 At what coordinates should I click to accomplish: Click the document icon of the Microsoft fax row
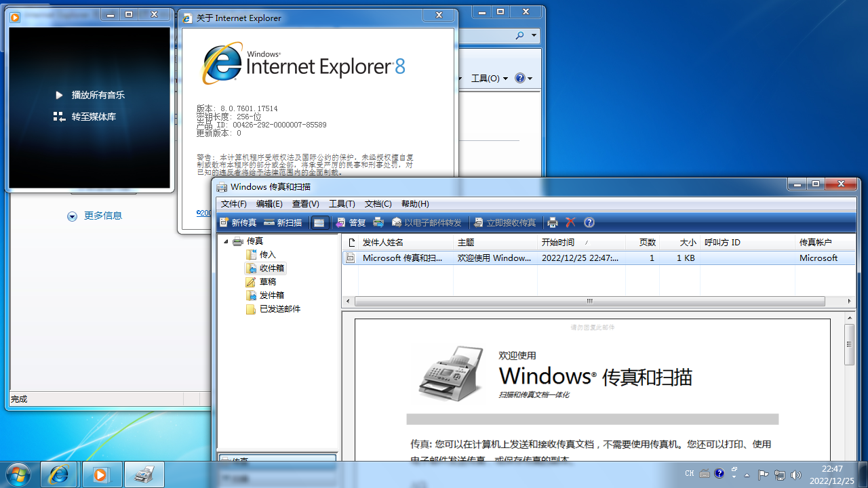pyautogui.click(x=351, y=258)
